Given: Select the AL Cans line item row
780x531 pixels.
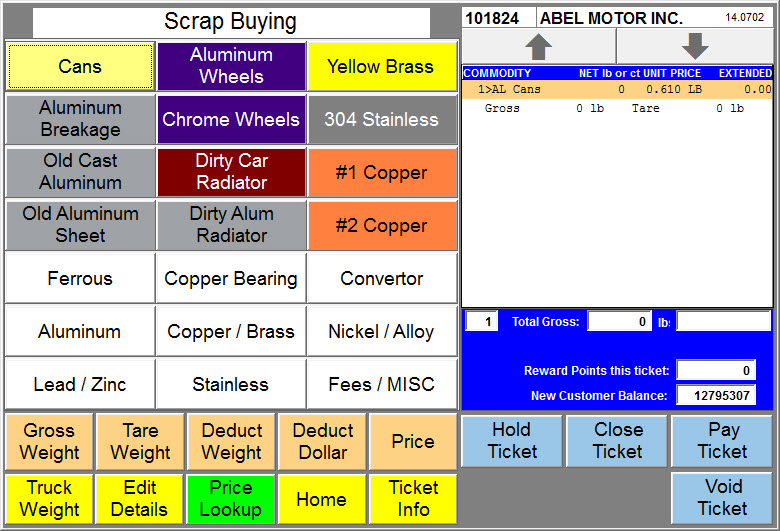Looking at the screenshot, I should click(617, 90).
